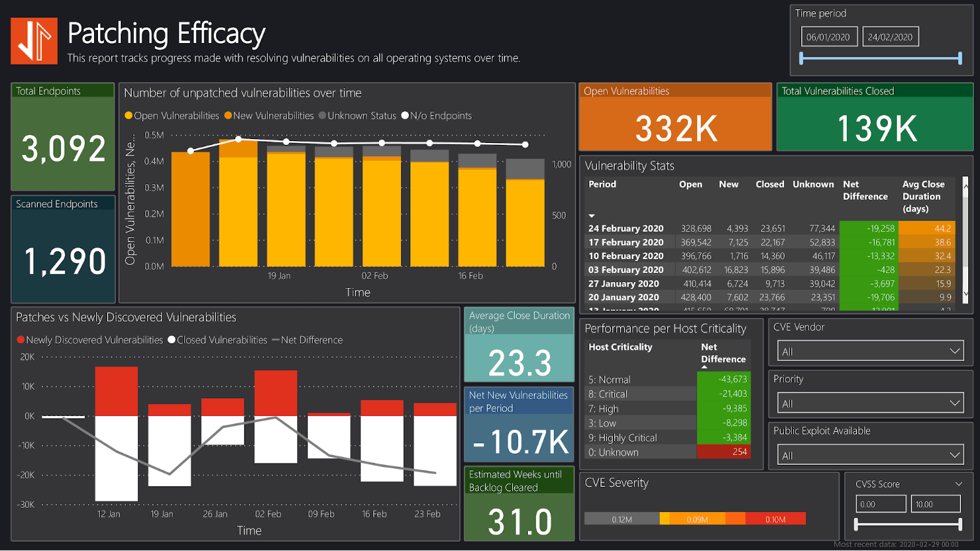Click the Unknown Status legend marker
Screen dimensions: 980x551
[322, 116]
